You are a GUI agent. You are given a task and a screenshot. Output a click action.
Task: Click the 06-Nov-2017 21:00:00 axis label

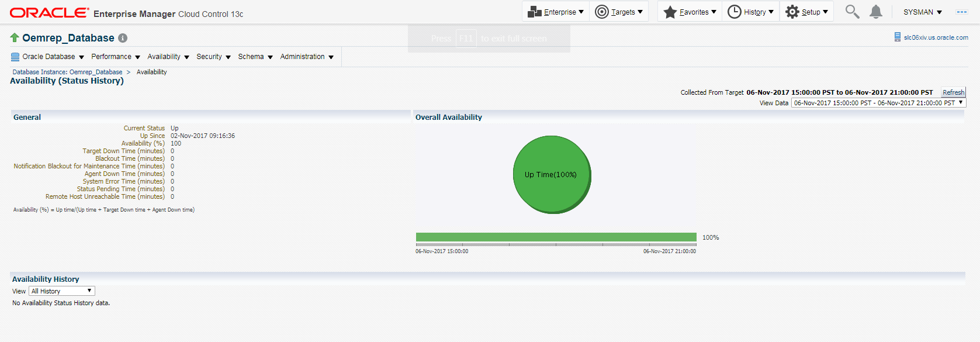coord(670,251)
